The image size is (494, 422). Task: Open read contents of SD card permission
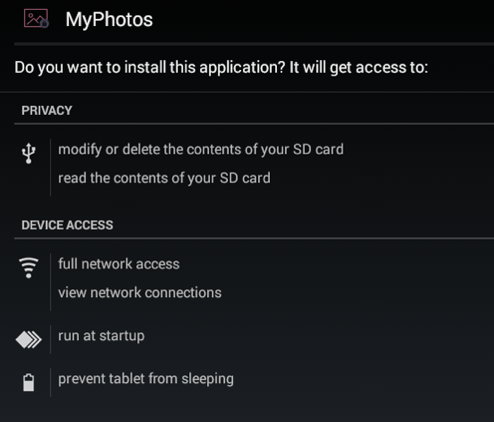[x=164, y=178]
